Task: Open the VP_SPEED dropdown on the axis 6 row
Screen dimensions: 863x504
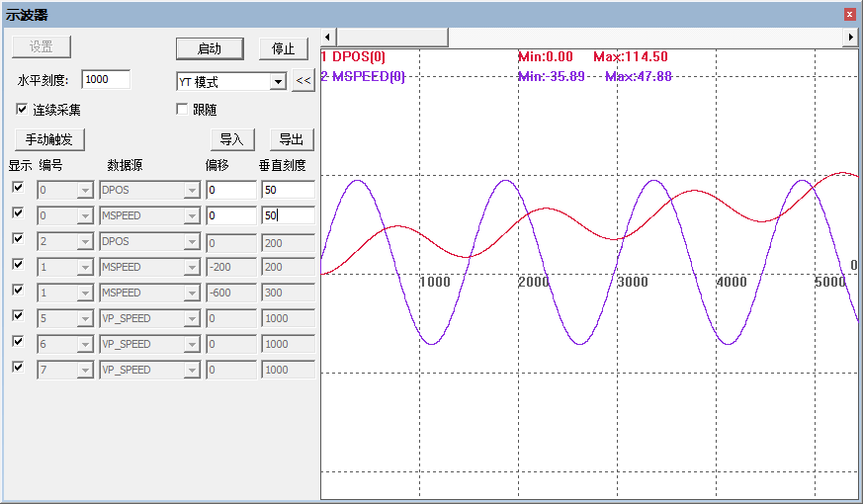Action: 192,345
